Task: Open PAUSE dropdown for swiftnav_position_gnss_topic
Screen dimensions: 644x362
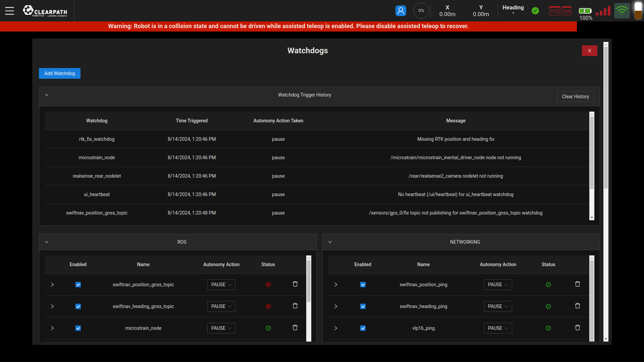Action: [221, 285]
